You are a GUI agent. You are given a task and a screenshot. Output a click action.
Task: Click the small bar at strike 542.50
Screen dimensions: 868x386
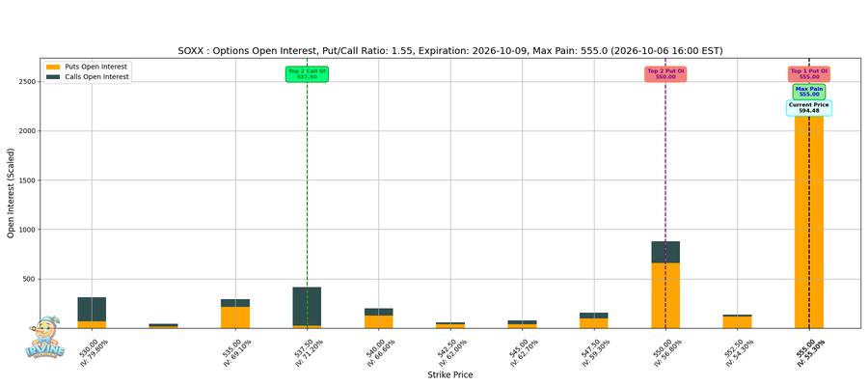point(450,325)
